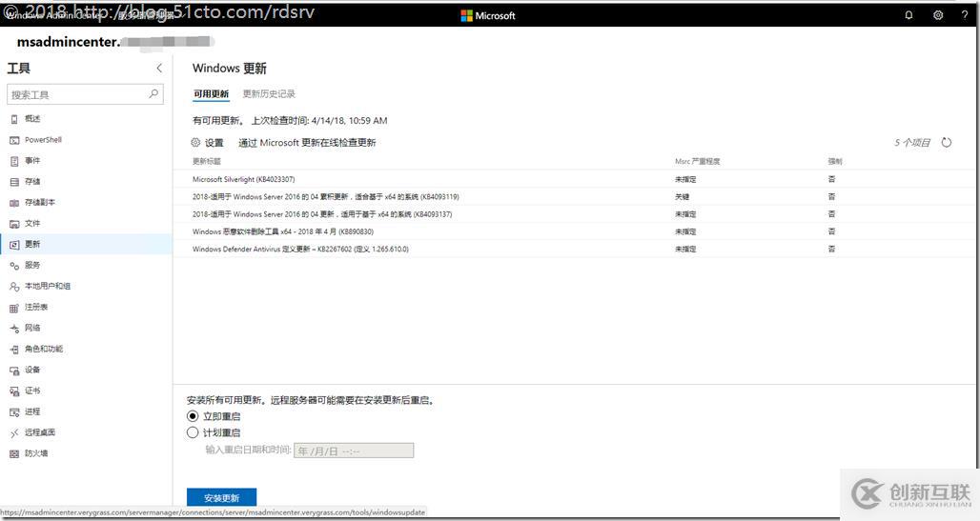Click the restart date and time field
This screenshot has height=521, width=980.
(354, 451)
